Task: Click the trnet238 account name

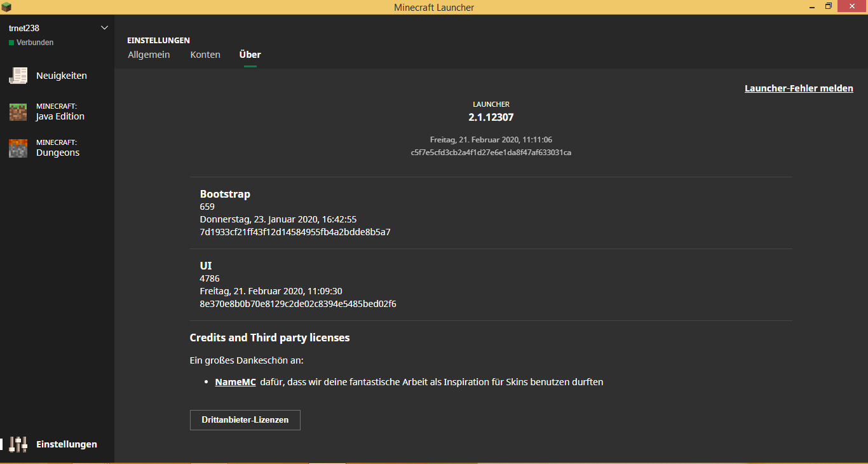Action: pos(24,28)
